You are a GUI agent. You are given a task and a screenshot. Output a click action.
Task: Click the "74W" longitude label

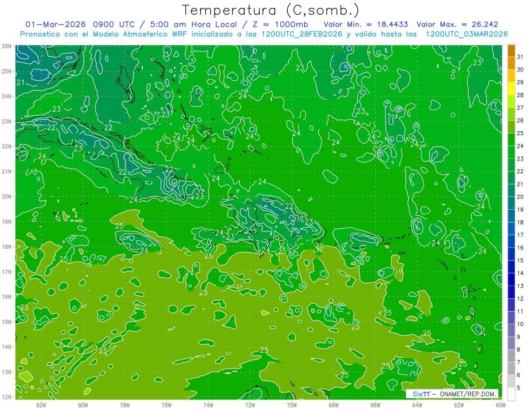[208, 405]
